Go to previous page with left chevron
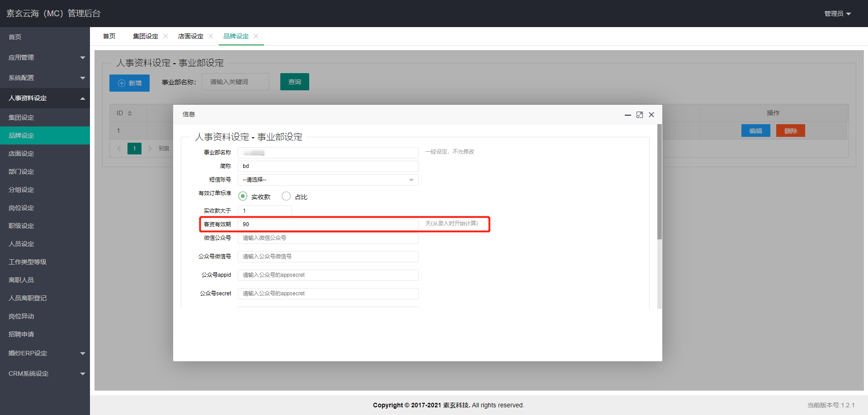The height and width of the screenshot is (415, 868). [x=119, y=149]
